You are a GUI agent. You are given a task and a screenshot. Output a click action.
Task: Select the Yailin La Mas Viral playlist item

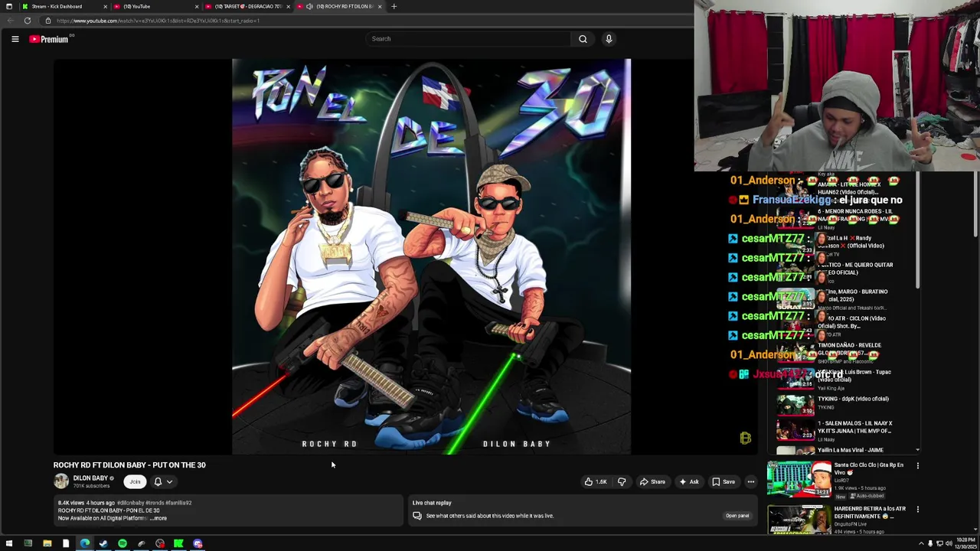(846, 450)
